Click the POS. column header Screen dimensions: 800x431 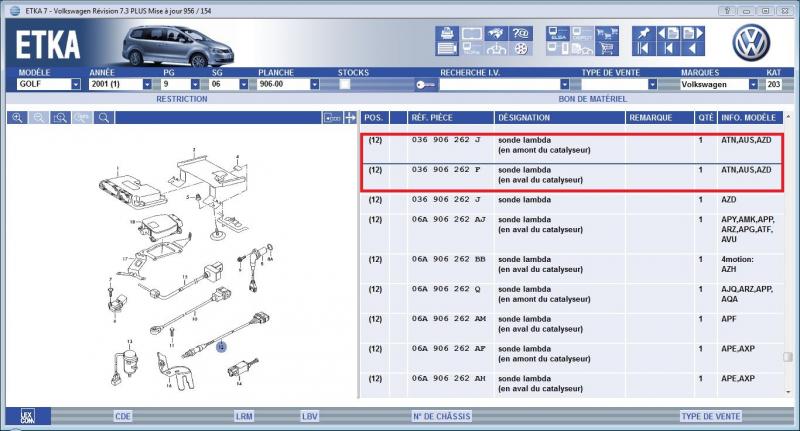pos(374,118)
